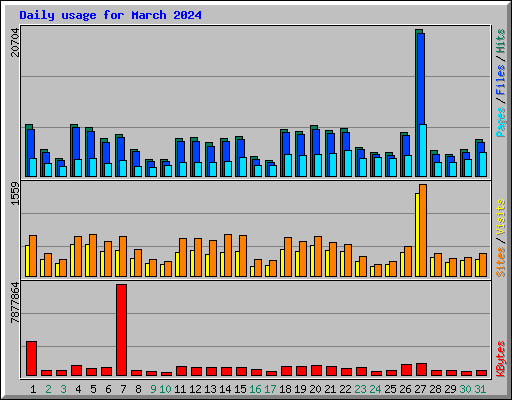Screen dimensions: 512x400
Task: Click the hits axis value 20704
Action: pyautogui.click(x=15, y=42)
